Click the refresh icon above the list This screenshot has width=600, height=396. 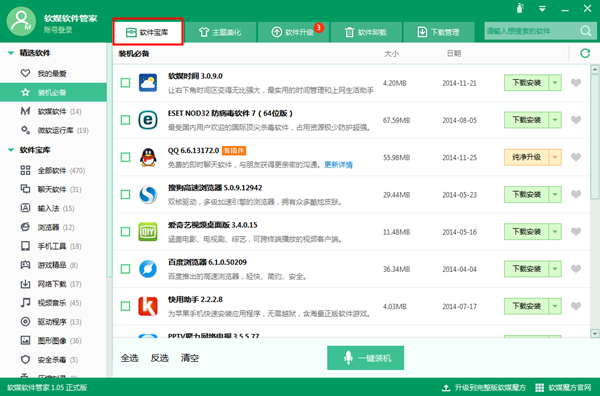tap(585, 53)
